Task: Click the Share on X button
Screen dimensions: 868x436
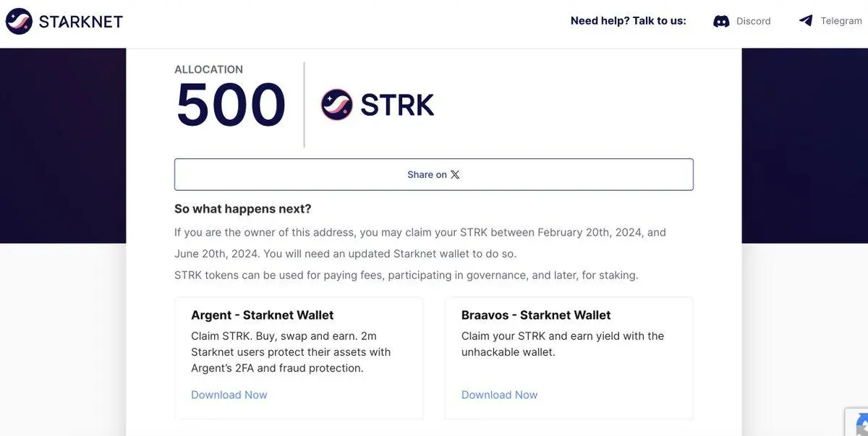Action: pyautogui.click(x=434, y=174)
